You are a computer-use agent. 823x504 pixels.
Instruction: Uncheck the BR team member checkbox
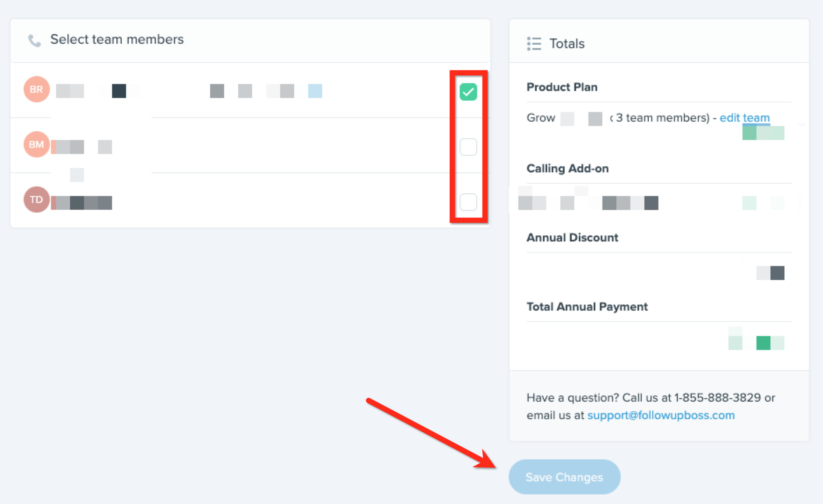point(468,92)
